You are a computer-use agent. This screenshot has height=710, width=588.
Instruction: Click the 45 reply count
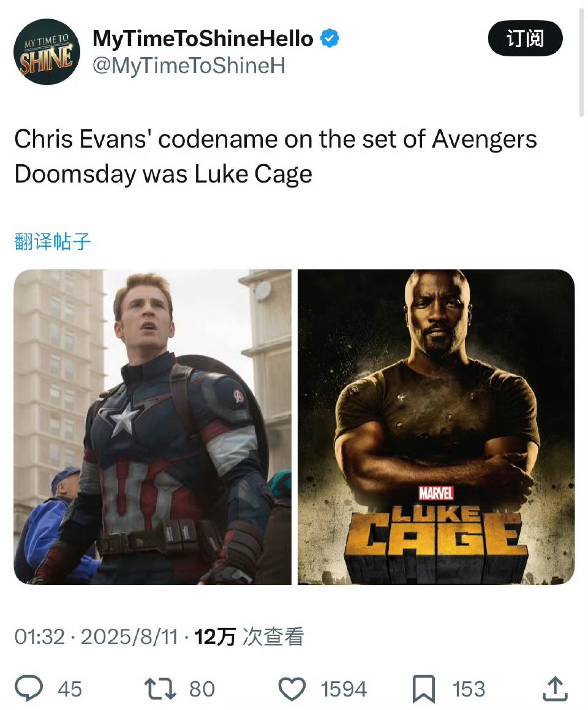click(x=70, y=689)
